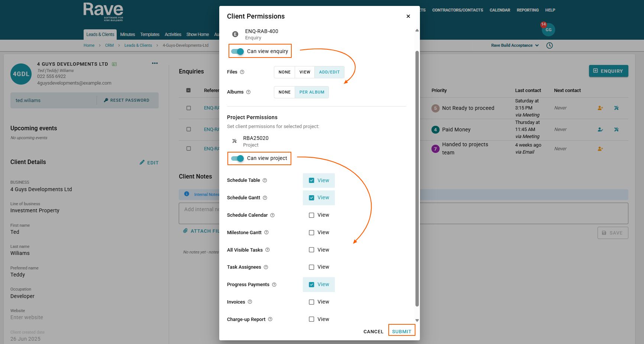
Task: Expand the Rave Build Acceptance dropdown
Action: [515, 45]
